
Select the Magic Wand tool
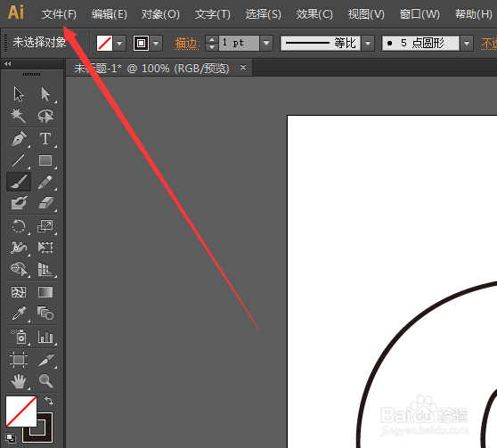point(19,116)
